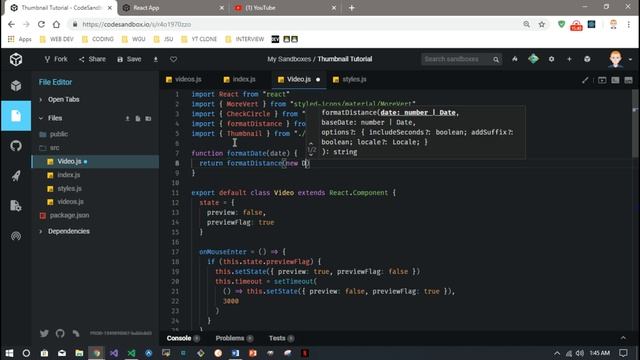Open the Tests bottom tab
This screenshot has width=640, height=360.
tap(281, 338)
